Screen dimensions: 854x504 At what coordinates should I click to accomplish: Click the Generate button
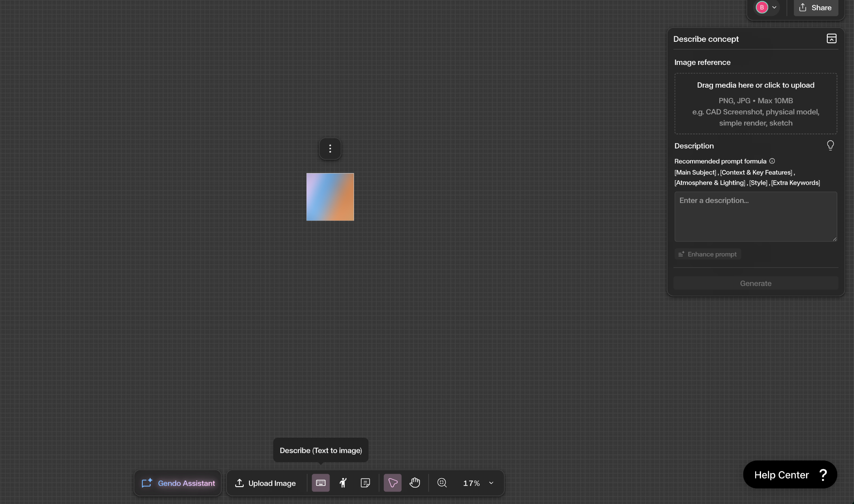tap(755, 283)
